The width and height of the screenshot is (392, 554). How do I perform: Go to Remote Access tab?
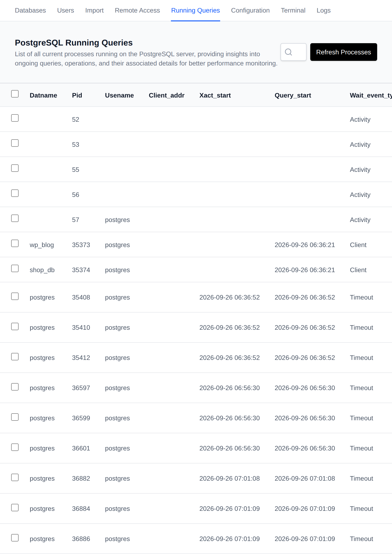coord(137,10)
